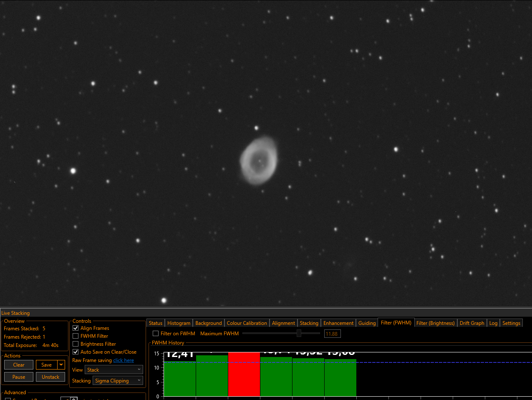
Task: Open the Log tab
Action: pos(493,323)
